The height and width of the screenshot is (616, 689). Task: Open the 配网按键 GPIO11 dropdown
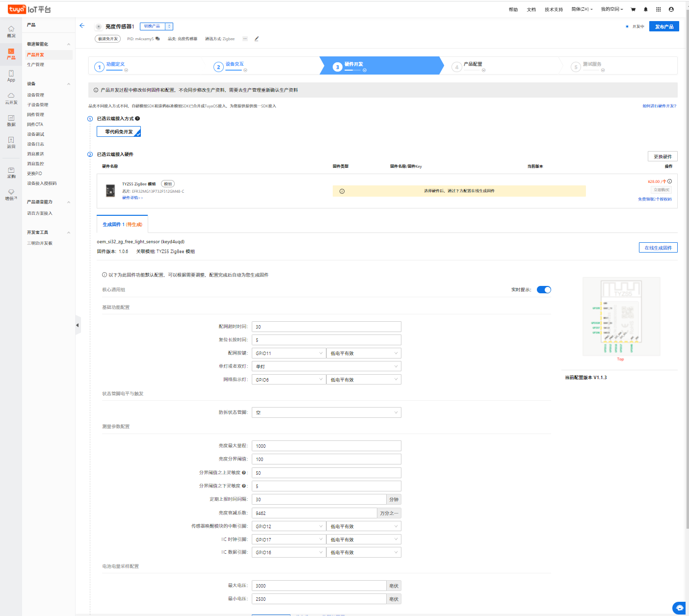(x=289, y=353)
